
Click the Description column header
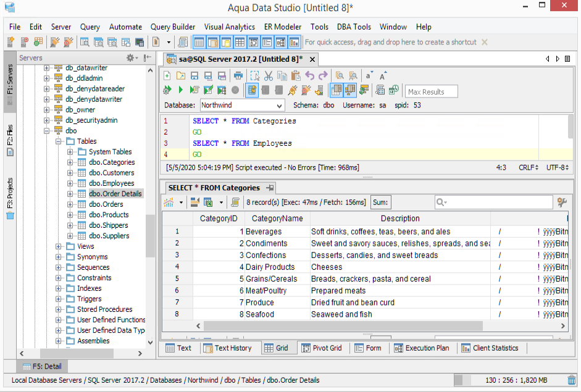click(400, 219)
